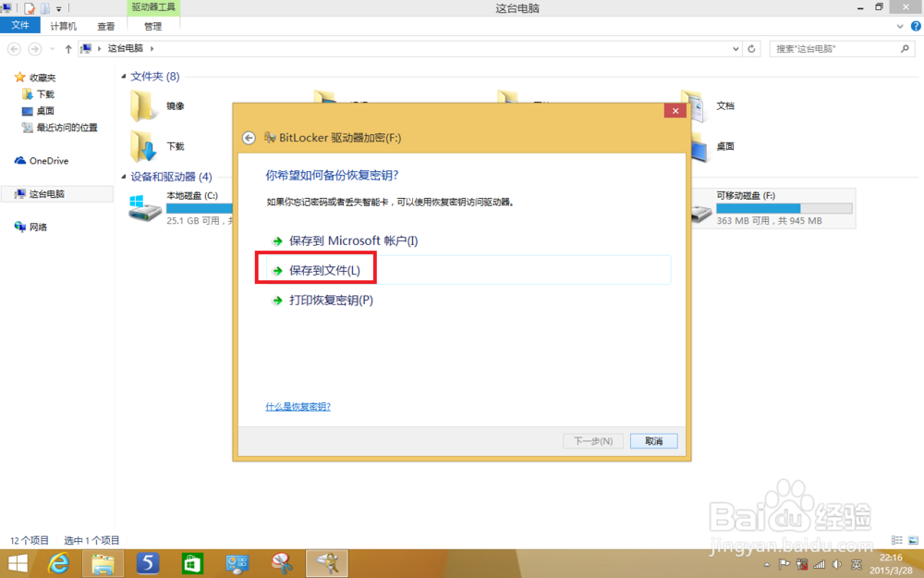Click the back arrow in BitLocker dialog
The height and width of the screenshot is (578, 924).
point(249,138)
